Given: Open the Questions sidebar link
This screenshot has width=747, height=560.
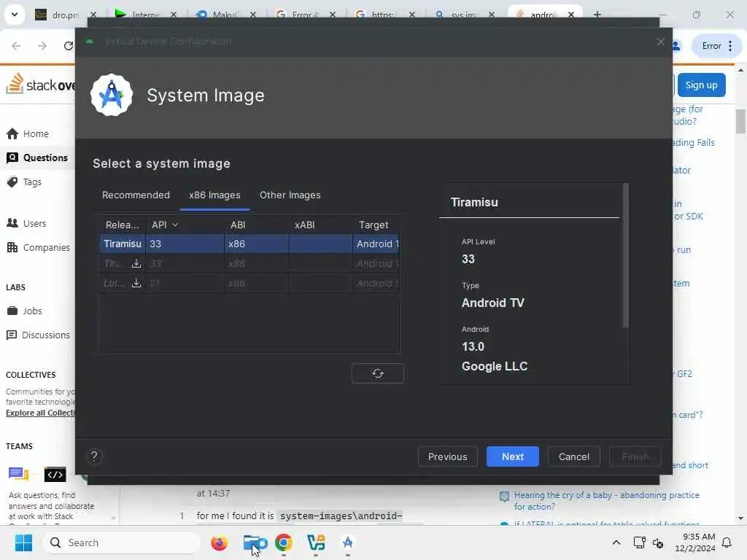Looking at the screenshot, I should (37, 157).
